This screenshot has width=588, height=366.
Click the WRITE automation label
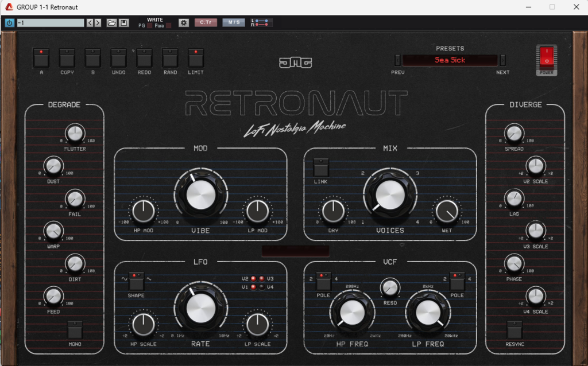coord(155,20)
